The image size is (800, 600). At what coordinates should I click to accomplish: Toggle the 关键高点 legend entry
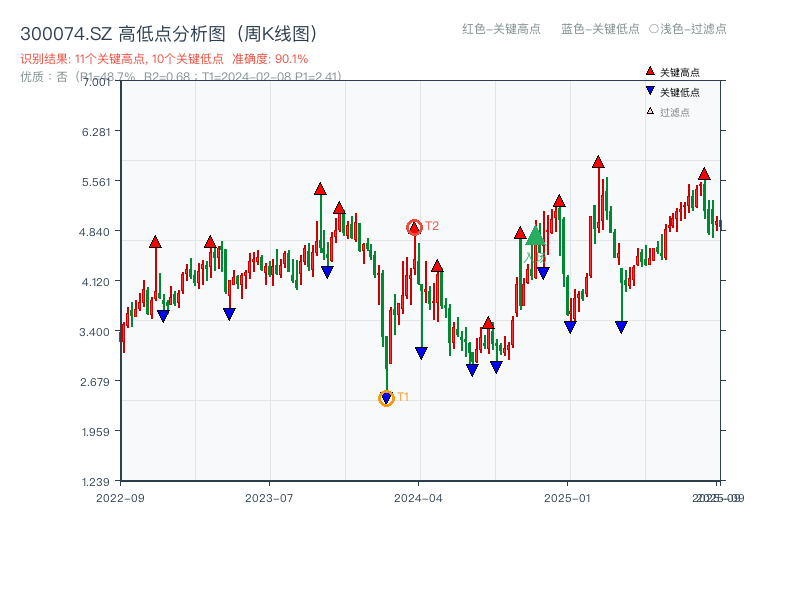672,72
